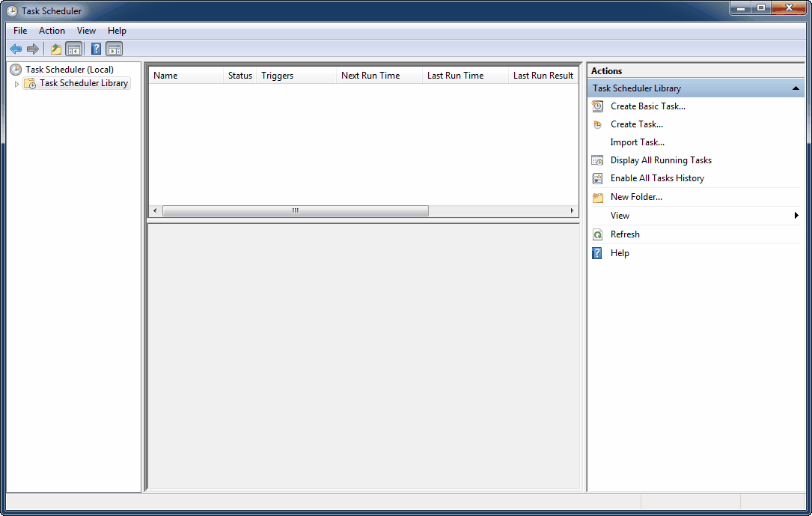Click the task list scroll right arrow
Viewport: 812px width, 516px height.
(x=572, y=211)
